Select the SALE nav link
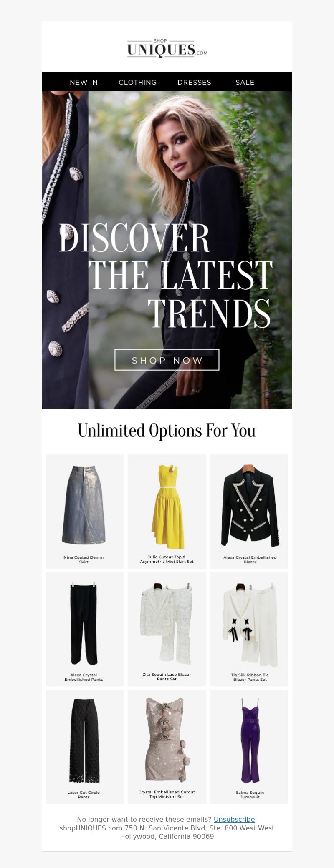334x868 pixels. click(245, 82)
